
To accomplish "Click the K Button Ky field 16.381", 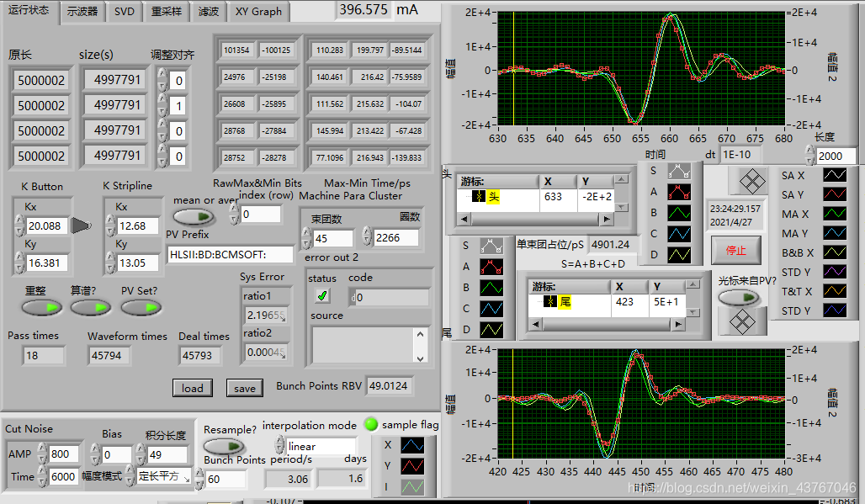I will pos(46,263).
